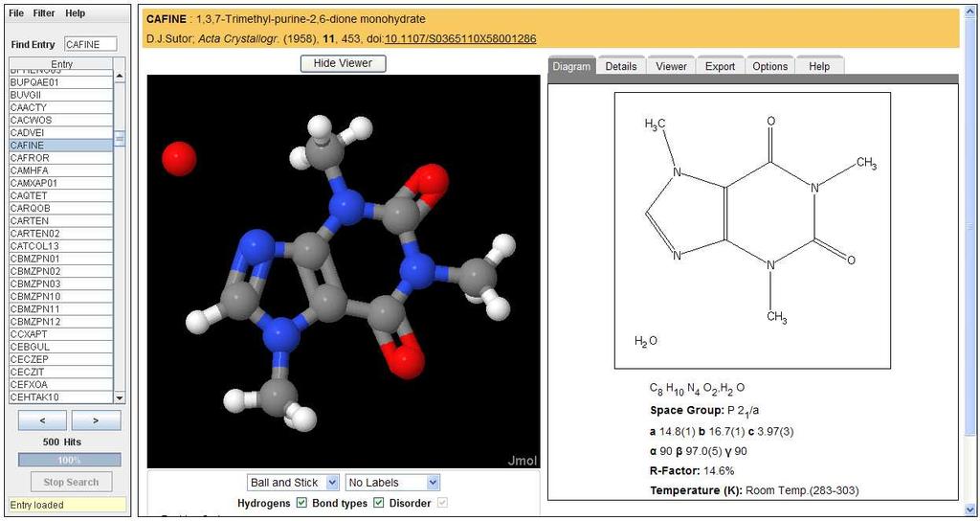Go to previous entry with < button
Image resolution: width=980 pixels, height=521 pixels.
pyautogui.click(x=42, y=420)
